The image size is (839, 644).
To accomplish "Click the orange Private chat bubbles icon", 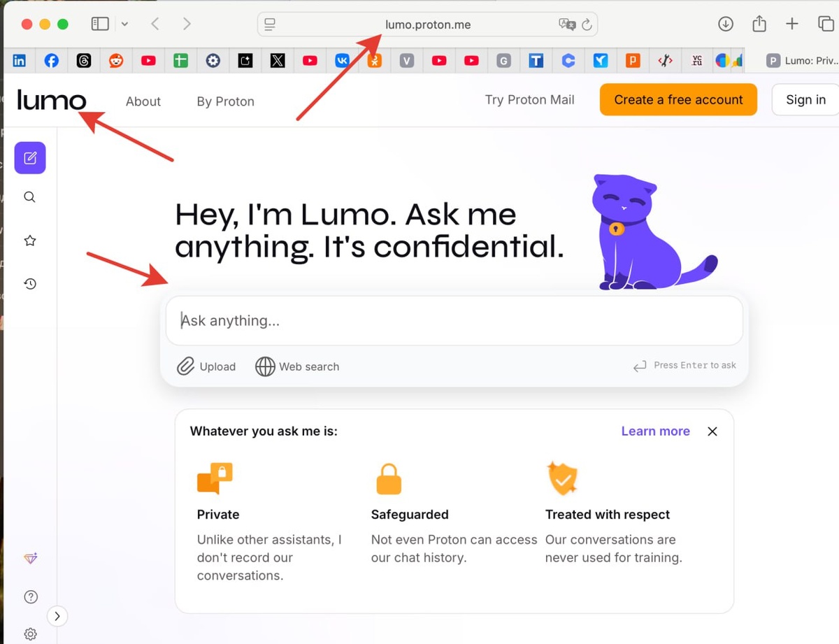I will pyautogui.click(x=215, y=479).
